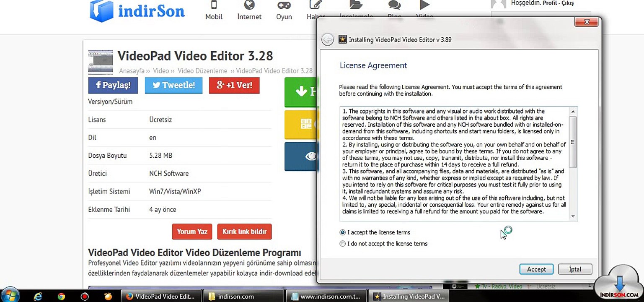Click the Blog speech-bubbles icon
644x302 pixels.
(394, 5)
